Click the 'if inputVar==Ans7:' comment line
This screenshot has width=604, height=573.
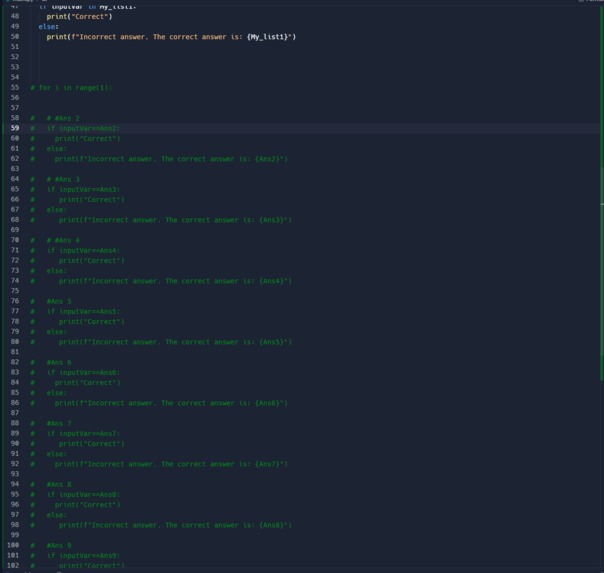84,434
